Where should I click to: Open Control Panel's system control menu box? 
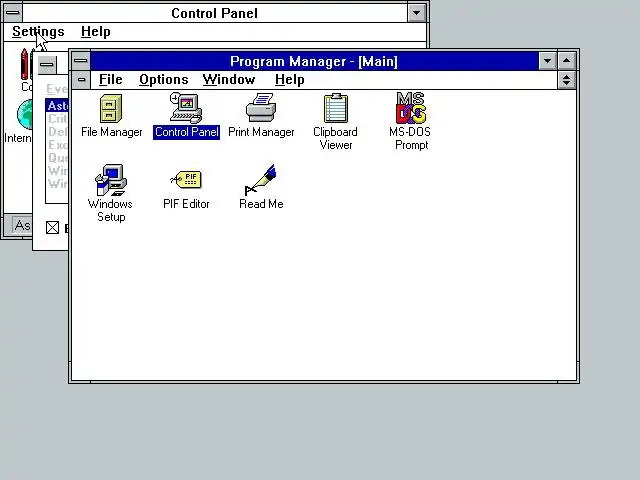(x=13, y=13)
